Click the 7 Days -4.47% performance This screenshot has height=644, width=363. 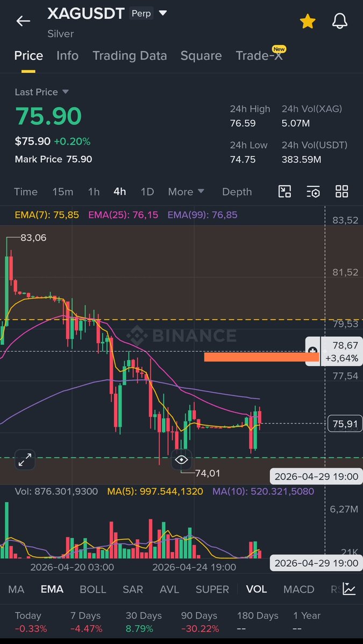(87, 622)
